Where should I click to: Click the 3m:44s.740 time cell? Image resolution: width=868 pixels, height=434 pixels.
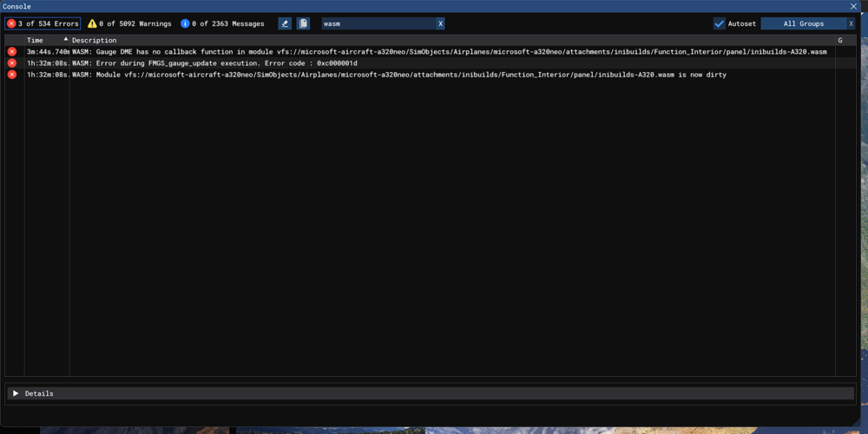point(48,51)
